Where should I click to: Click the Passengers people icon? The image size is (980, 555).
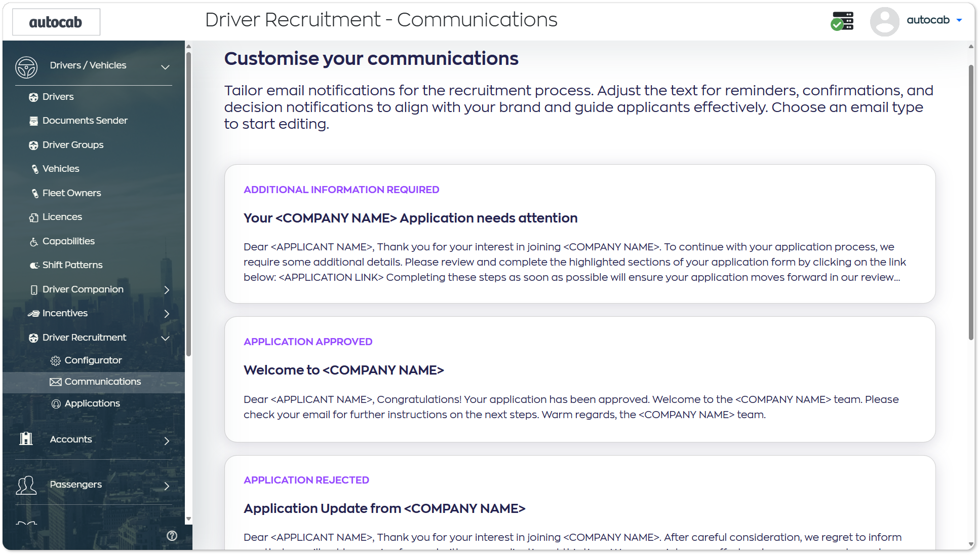(26, 485)
